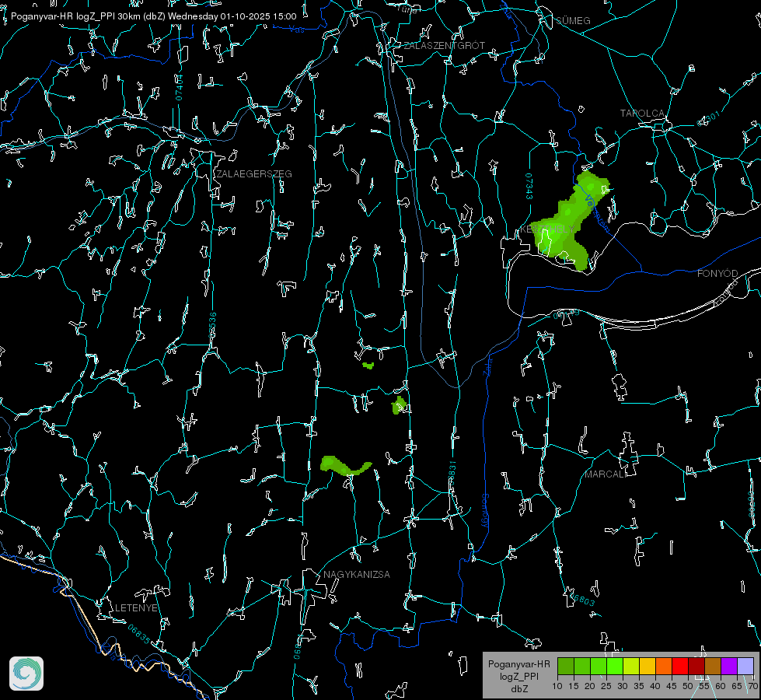
Task: Click the NAGYKANIZSA city label
Action: (x=357, y=575)
